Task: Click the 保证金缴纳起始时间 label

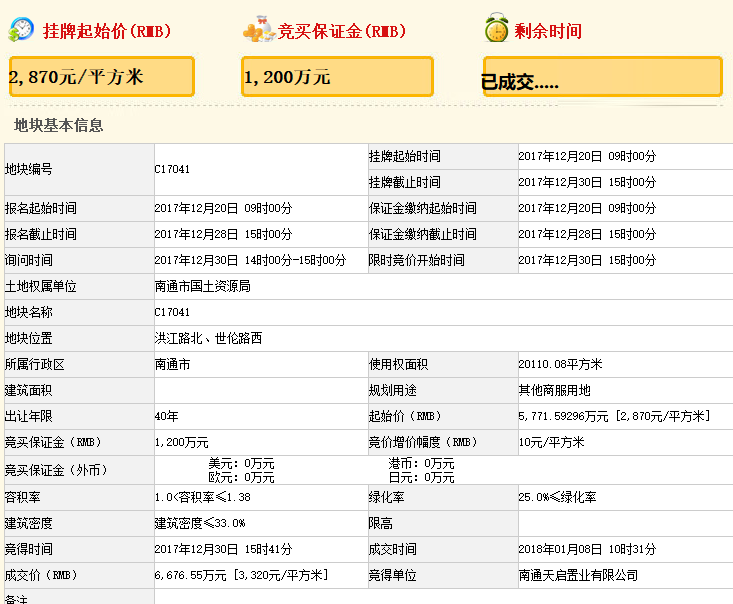Action: pyautogui.click(x=423, y=208)
